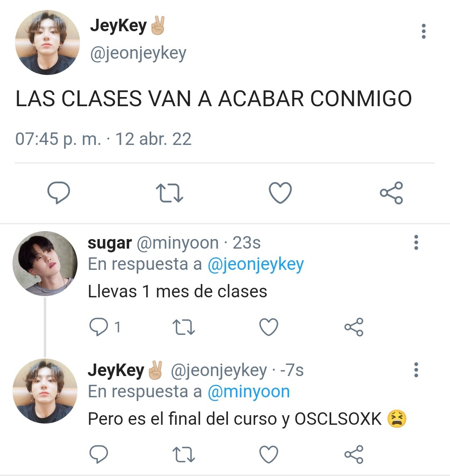This screenshot has width=450, height=476.
Task: Share sugar's reply
Action: (x=354, y=327)
